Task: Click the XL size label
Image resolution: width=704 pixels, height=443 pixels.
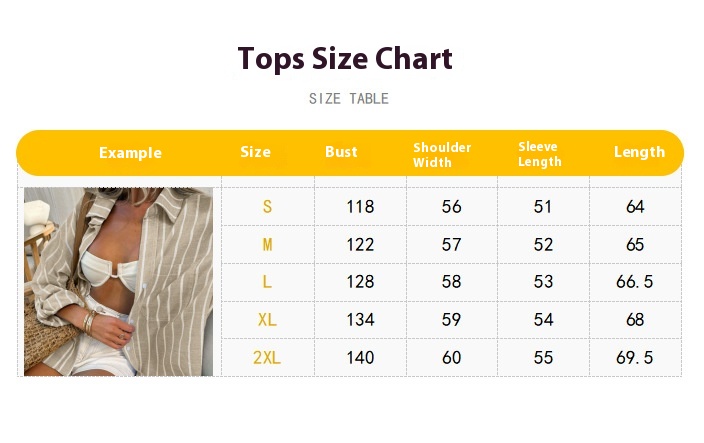Action: 267,320
